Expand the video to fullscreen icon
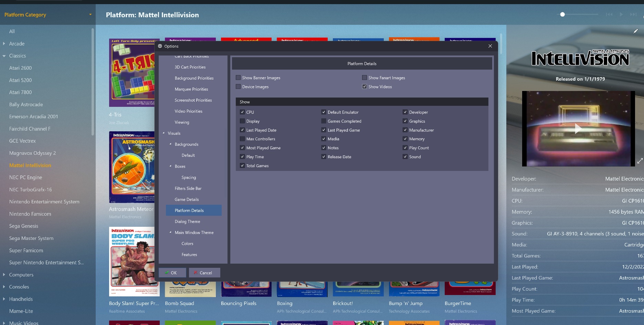The height and width of the screenshot is (325, 644). tap(640, 161)
